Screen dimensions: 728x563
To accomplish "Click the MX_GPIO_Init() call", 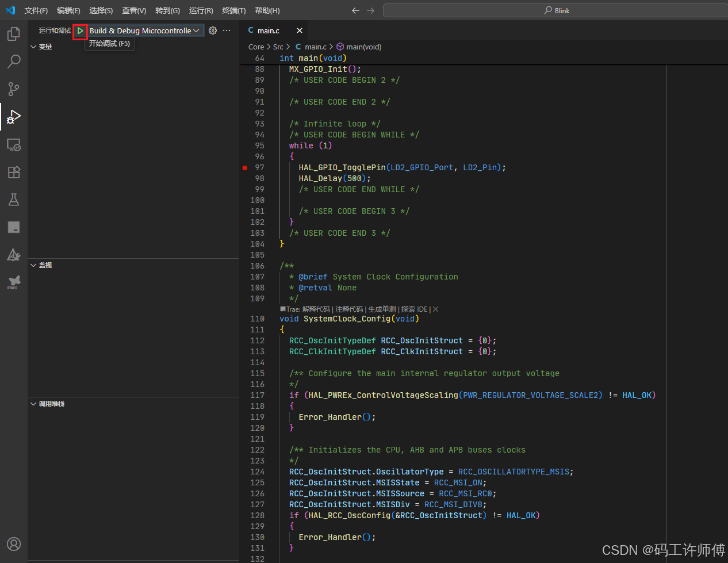I will (325, 69).
